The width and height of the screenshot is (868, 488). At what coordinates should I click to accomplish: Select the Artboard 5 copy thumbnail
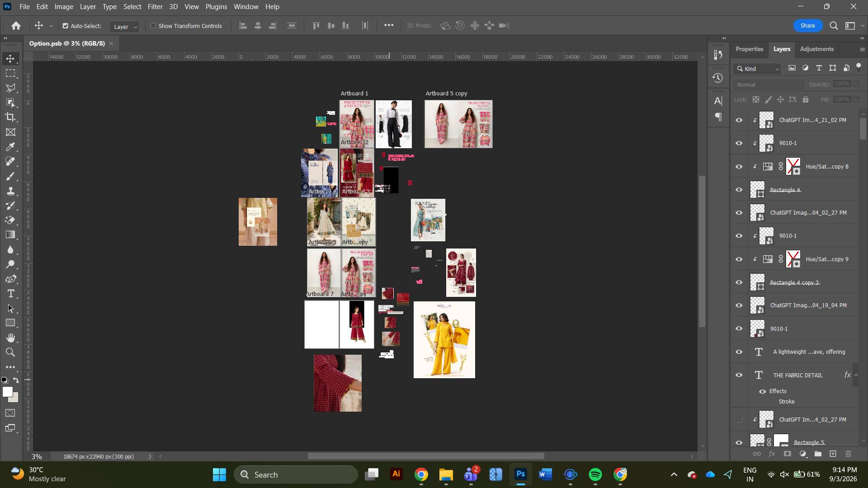point(458,124)
